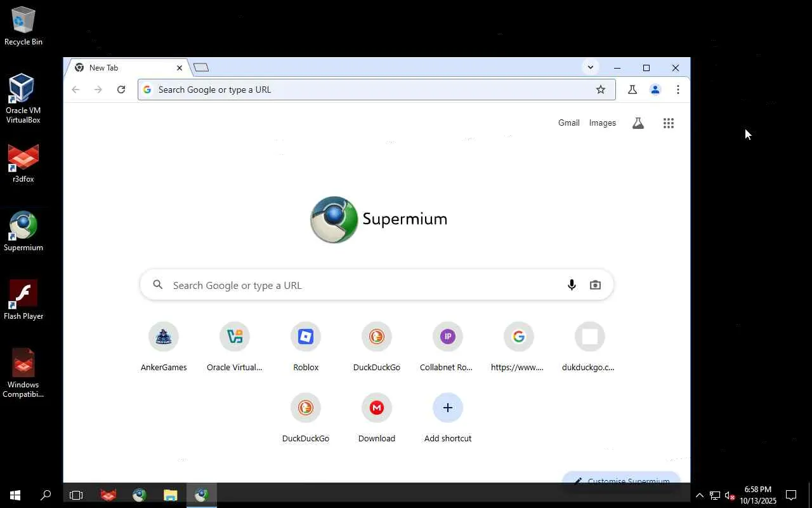The image size is (812, 508).
Task: Click the address bar at the top
Action: point(376,90)
